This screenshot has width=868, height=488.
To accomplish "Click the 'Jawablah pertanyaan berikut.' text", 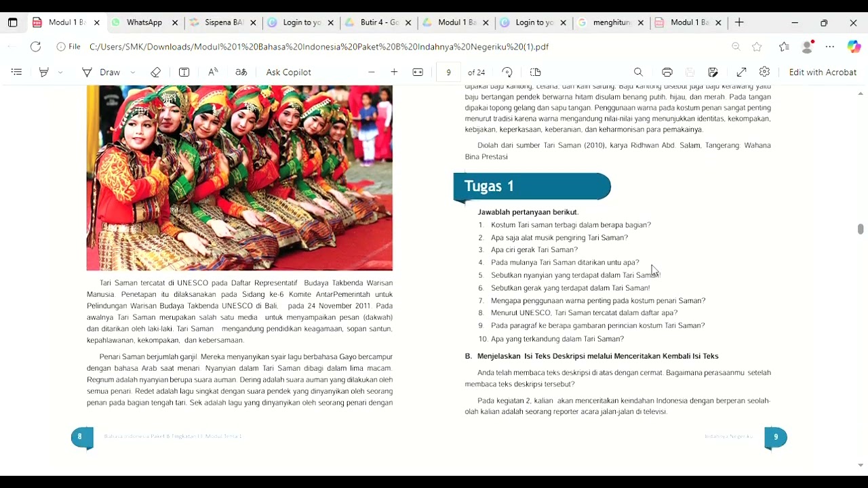I will (528, 212).
